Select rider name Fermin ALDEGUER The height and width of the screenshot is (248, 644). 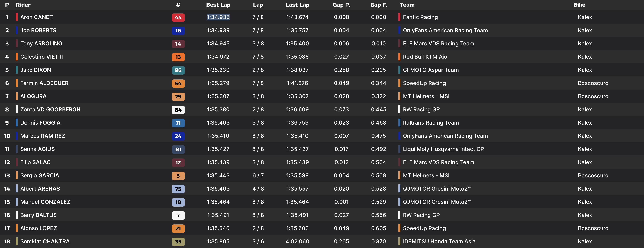pyautogui.click(x=44, y=83)
